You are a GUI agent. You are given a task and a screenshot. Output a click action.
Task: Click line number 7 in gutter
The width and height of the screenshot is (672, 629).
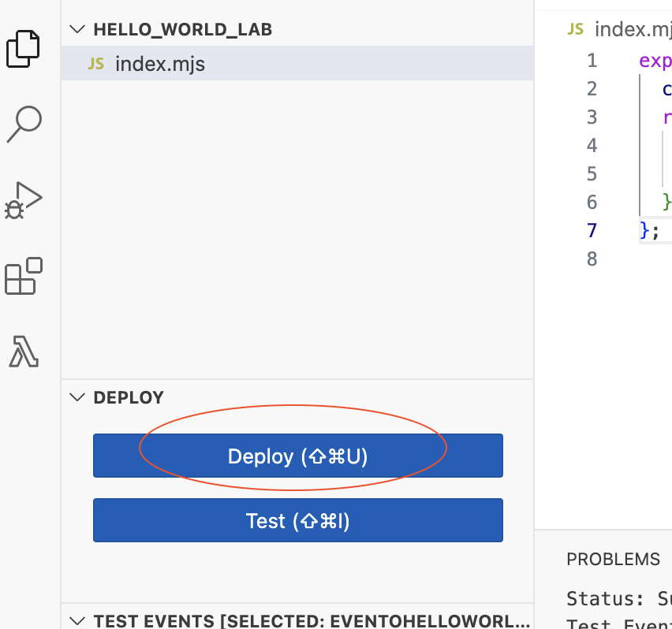592,230
